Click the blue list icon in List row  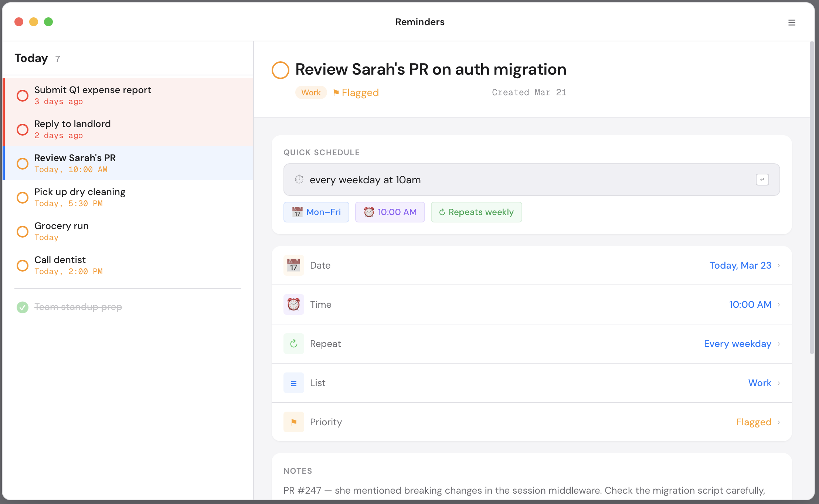click(293, 383)
